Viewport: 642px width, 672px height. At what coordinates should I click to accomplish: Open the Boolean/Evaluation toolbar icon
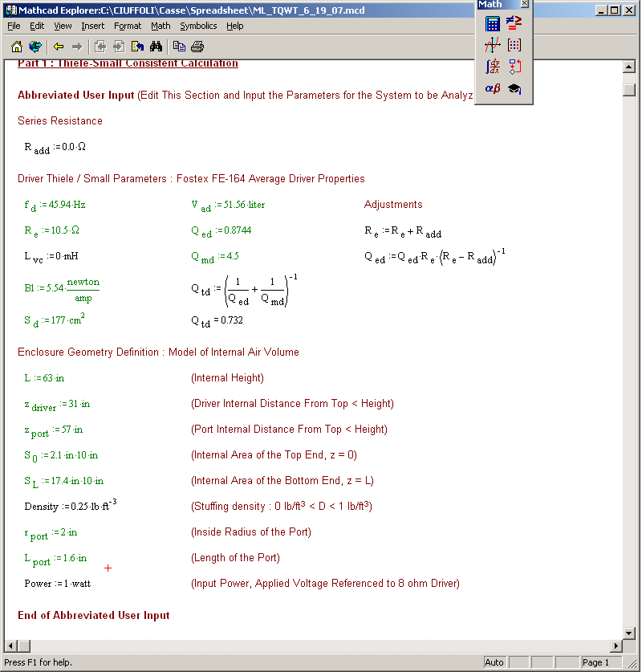pyautogui.click(x=514, y=23)
